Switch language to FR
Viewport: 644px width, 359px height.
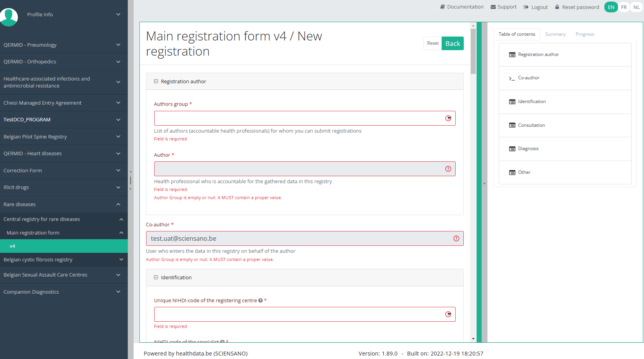(624, 7)
